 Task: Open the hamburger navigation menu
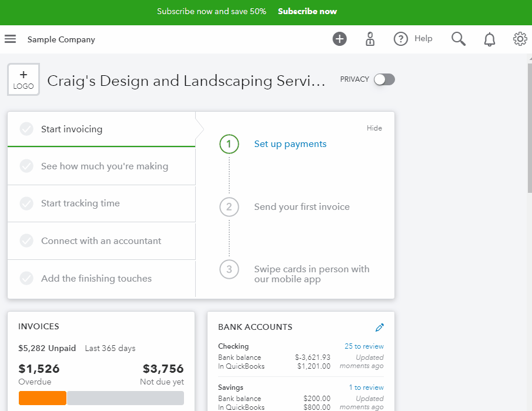click(x=10, y=39)
